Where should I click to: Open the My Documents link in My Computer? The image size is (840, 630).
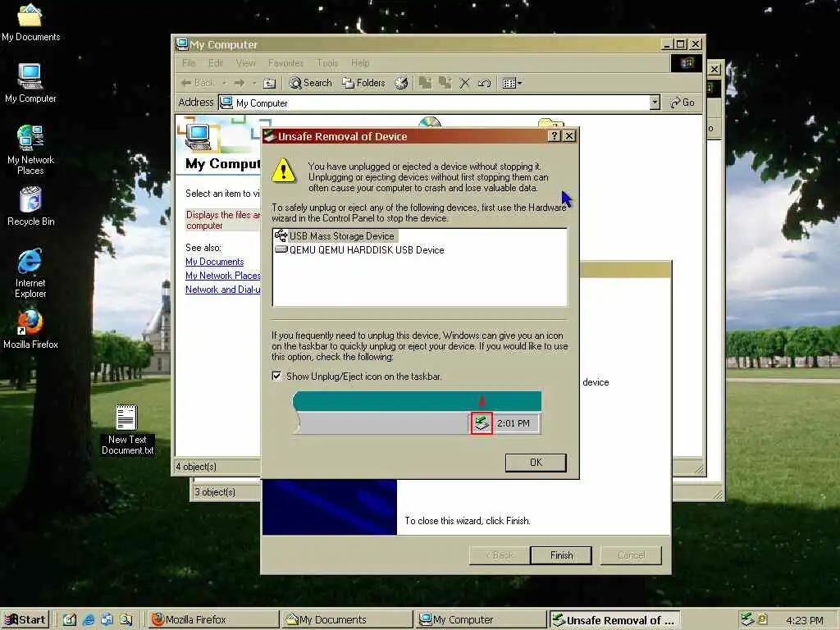(x=214, y=262)
